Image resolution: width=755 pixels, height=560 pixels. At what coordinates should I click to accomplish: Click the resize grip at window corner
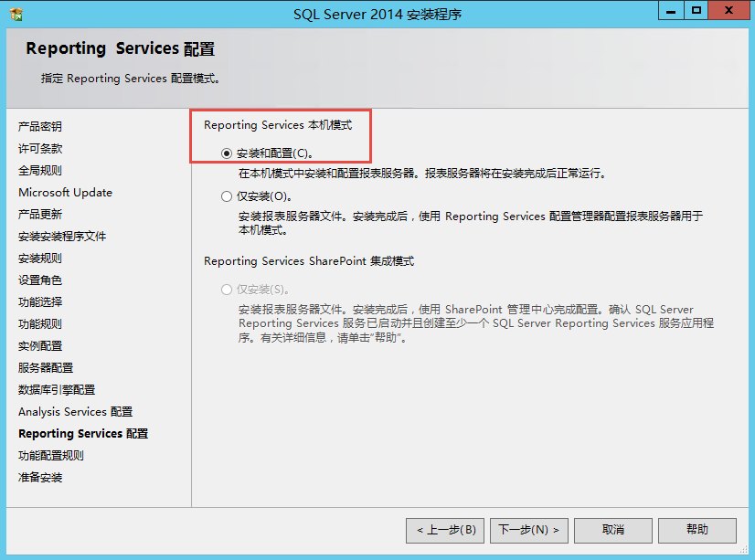(744, 549)
